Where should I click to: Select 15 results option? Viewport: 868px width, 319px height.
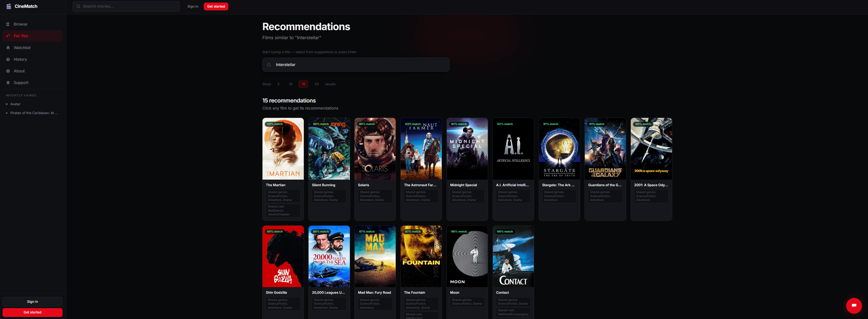[303, 84]
